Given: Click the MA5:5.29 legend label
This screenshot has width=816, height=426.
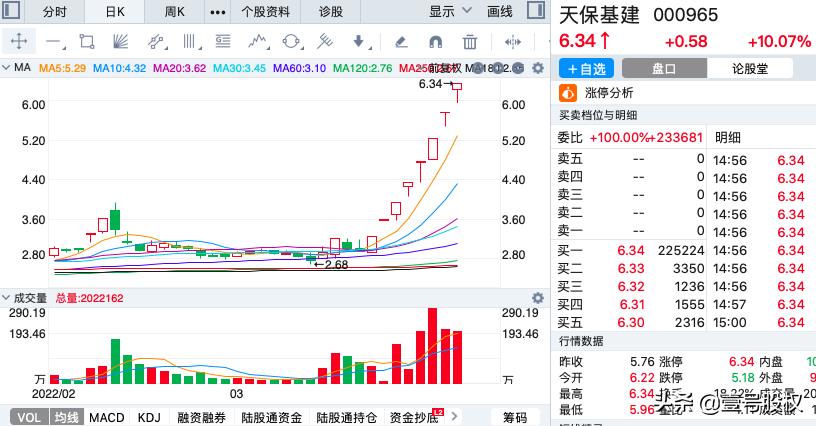Looking at the screenshot, I should point(62,68).
